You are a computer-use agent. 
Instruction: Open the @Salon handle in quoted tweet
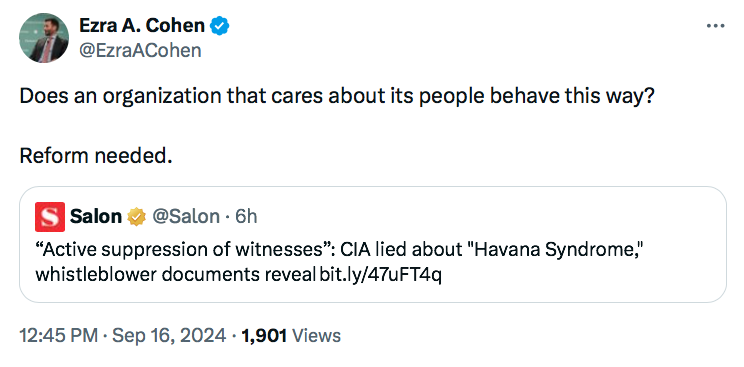coord(186,217)
